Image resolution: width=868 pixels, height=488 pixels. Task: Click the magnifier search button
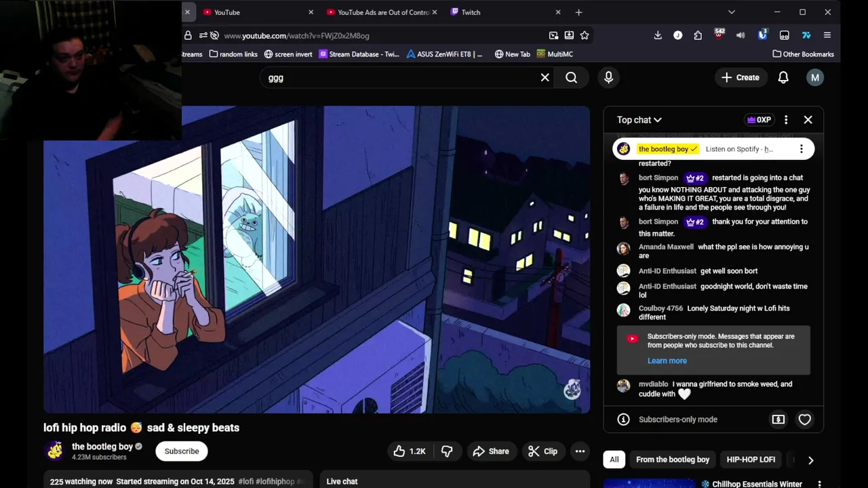tap(571, 78)
